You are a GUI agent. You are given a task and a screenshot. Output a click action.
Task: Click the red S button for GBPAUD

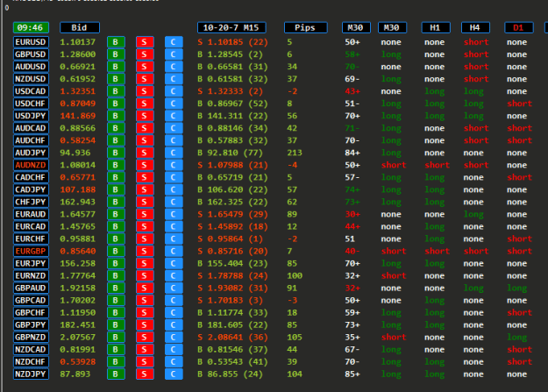point(145,288)
